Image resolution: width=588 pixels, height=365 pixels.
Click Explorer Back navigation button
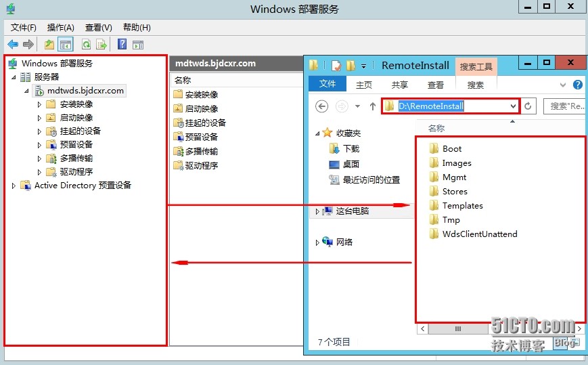(x=322, y=106)
